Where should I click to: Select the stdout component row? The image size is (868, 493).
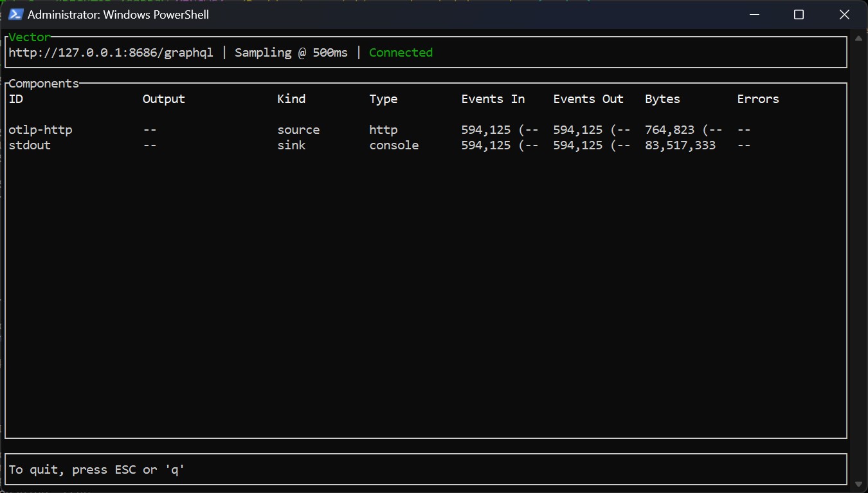pyautogui.click(x=30, y=145)
